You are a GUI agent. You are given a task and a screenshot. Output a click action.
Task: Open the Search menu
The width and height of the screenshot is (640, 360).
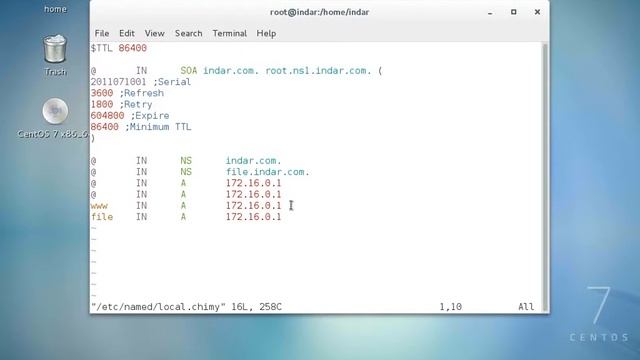[189, 33]
